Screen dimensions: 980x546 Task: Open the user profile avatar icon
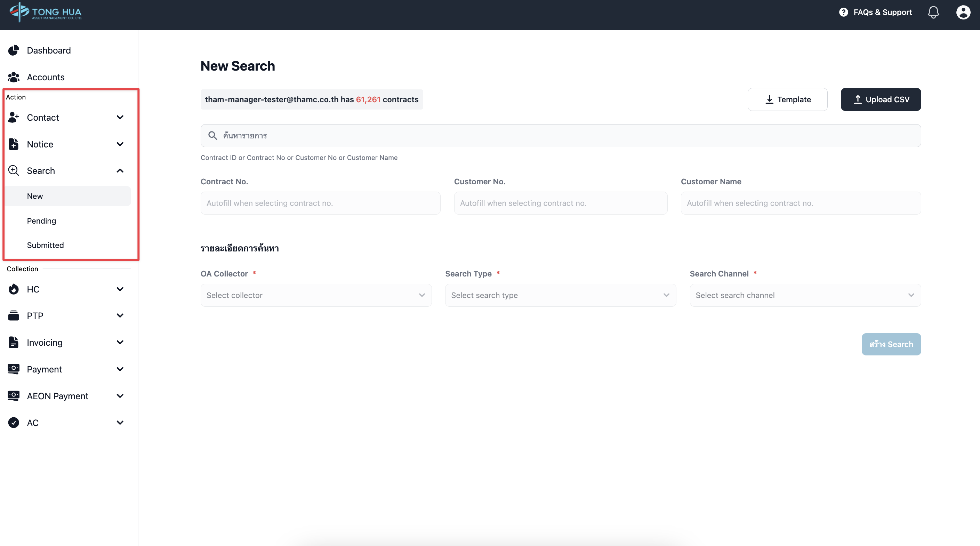[x=963, y=12]
